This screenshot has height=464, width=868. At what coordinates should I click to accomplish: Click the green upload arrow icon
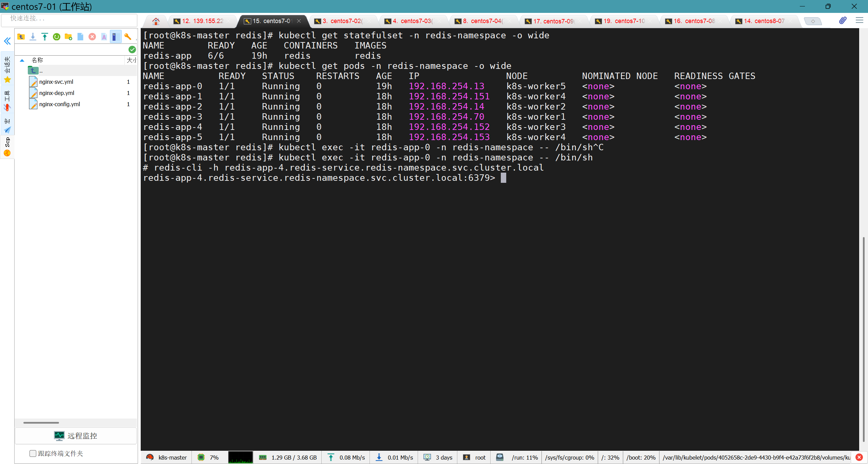click(x=45, y=37)
